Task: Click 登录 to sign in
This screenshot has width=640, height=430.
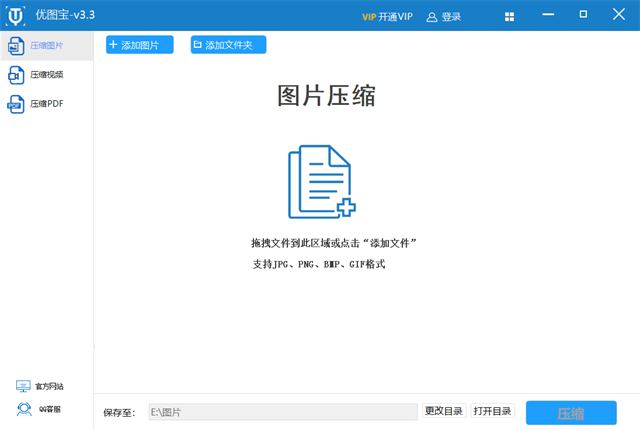Action: [x=443, y=17]
